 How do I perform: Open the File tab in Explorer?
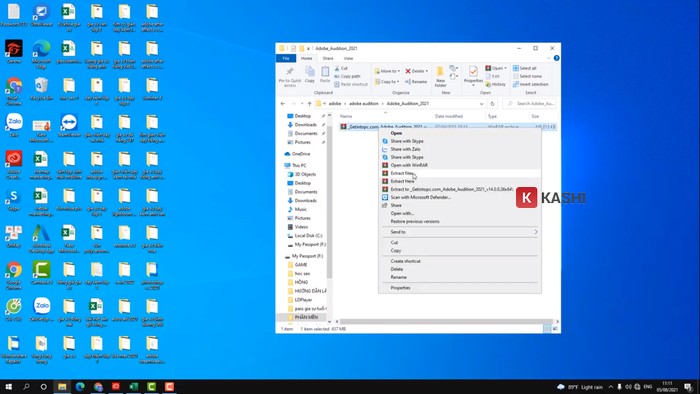click(x=286, y=58)
